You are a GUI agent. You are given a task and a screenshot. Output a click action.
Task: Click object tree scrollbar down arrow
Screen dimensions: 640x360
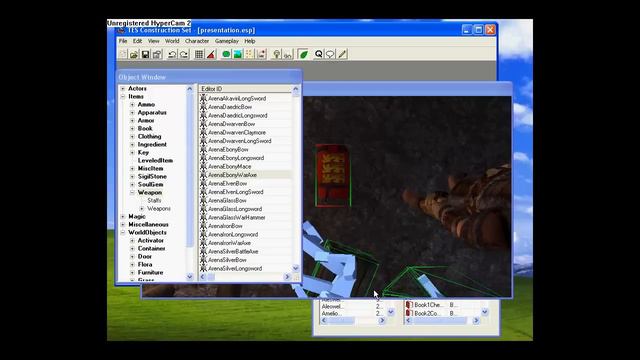[189, 277]
